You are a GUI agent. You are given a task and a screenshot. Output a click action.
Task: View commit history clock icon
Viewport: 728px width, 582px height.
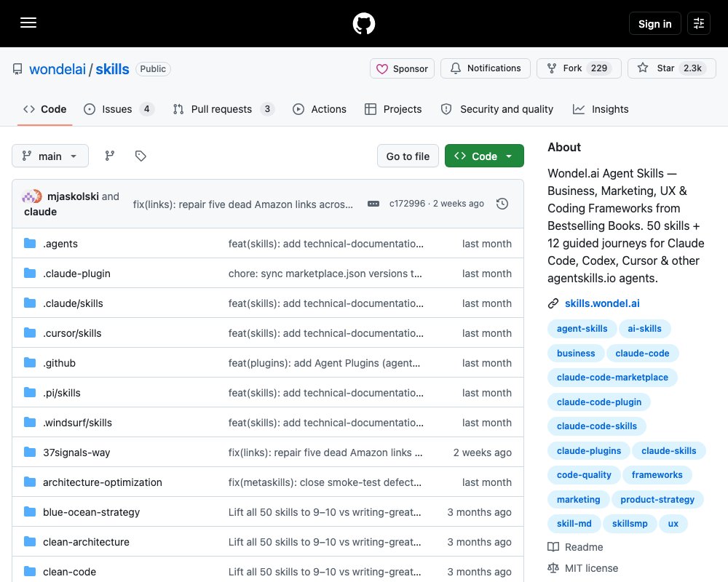point(502,204)
